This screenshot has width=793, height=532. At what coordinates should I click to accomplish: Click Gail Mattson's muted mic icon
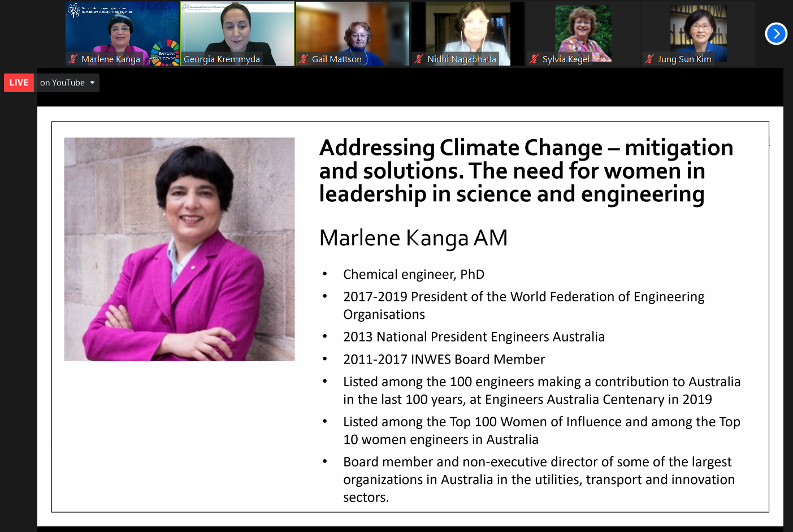coord(304,59)
